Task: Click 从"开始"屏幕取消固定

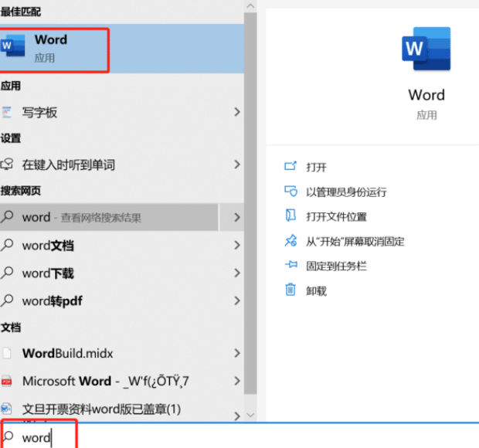Action: point(355,242)
